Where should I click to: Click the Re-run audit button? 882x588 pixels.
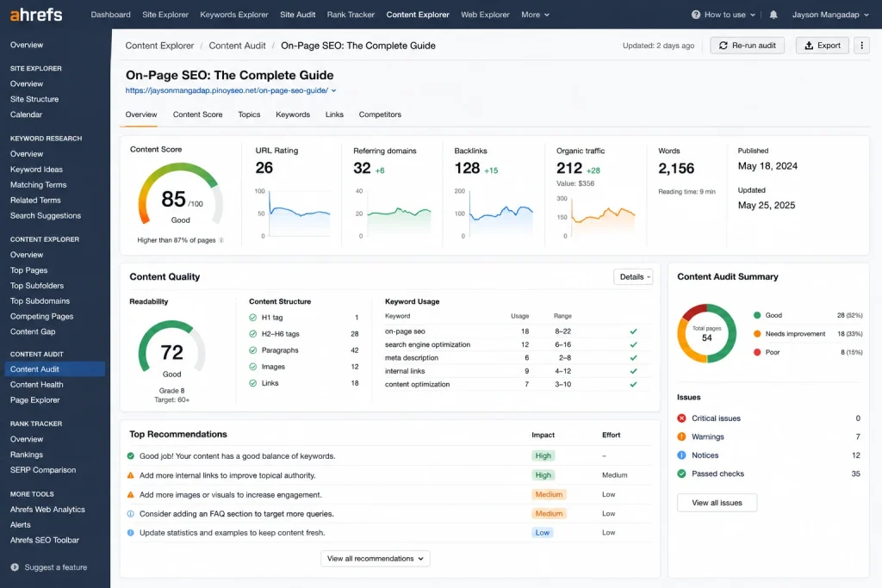coord(747,46)
